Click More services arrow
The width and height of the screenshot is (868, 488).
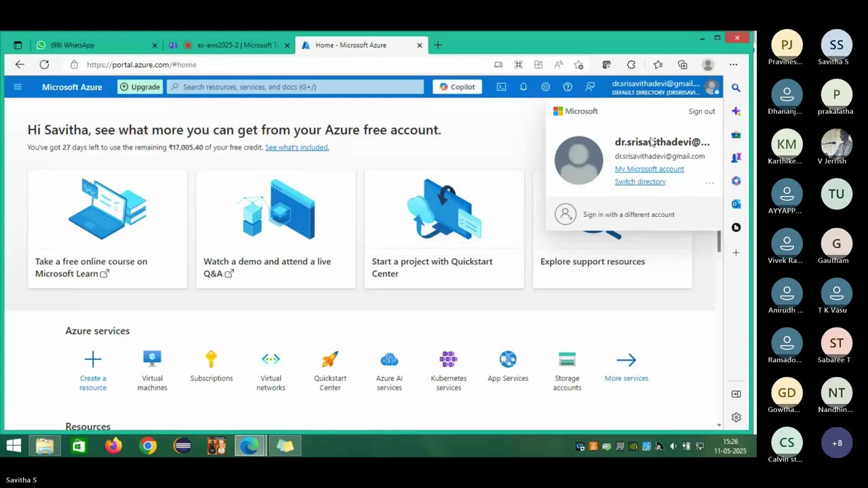coord(627,360)
